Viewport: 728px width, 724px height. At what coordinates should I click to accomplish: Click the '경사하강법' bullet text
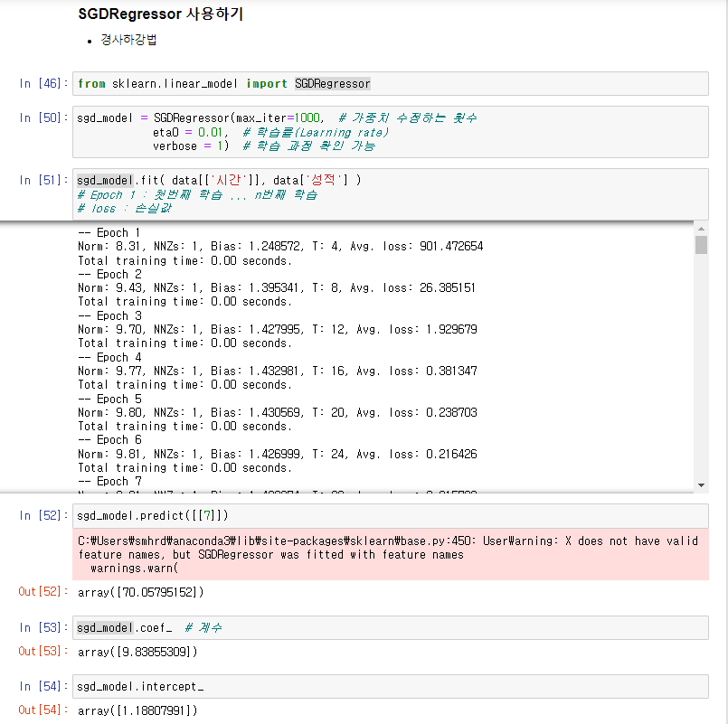[x=128, y=40]
